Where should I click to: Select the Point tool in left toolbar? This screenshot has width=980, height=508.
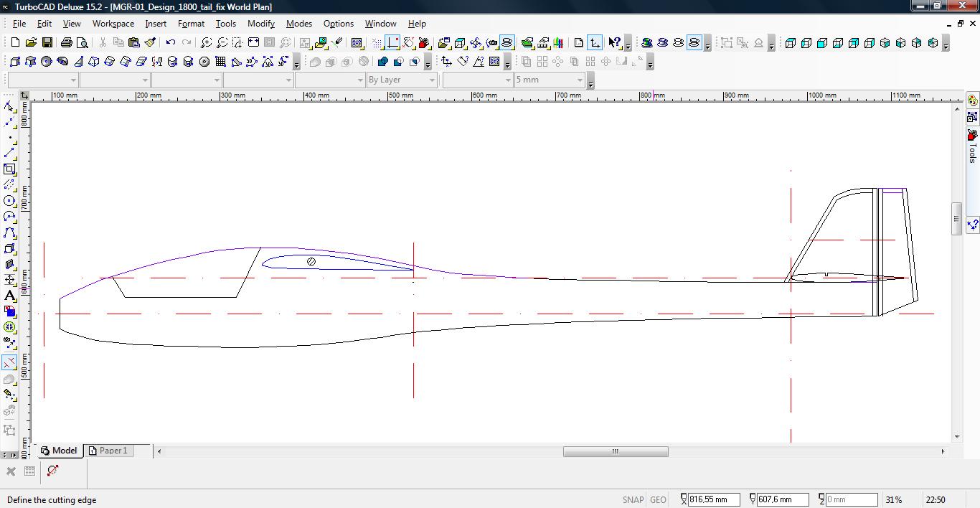pyautogui.click(x=9, y=137)
